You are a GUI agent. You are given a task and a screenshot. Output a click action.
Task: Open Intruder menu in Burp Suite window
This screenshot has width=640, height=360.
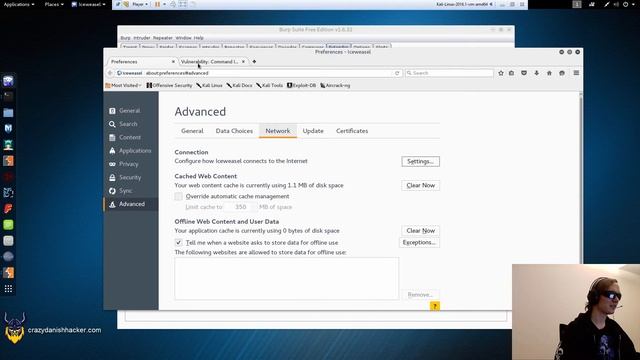142,38
